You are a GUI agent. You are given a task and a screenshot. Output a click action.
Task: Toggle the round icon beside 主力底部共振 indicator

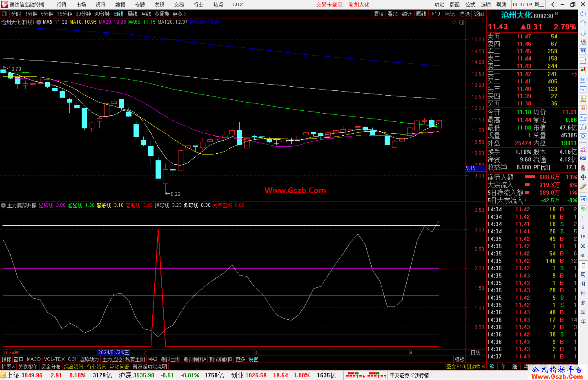3,205
